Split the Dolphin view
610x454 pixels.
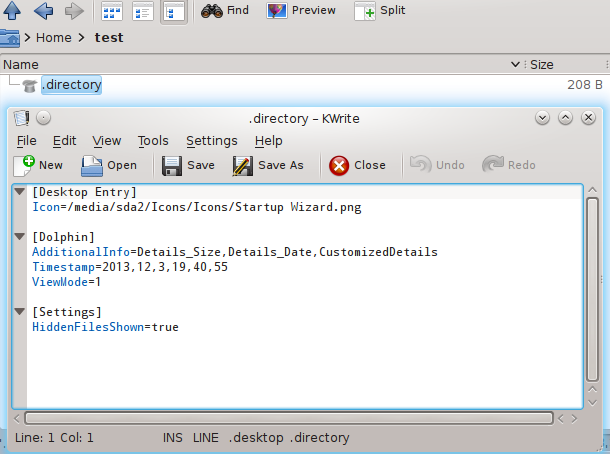pos(380,11)
